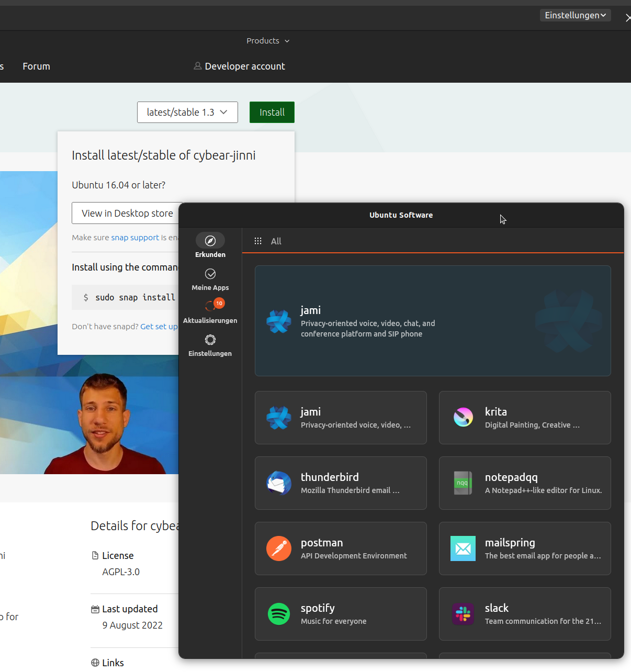Screen dimensions: 631x672
Task: Click the thunderbird app icon
Action: pyautogui.click(x=279, y=483)
